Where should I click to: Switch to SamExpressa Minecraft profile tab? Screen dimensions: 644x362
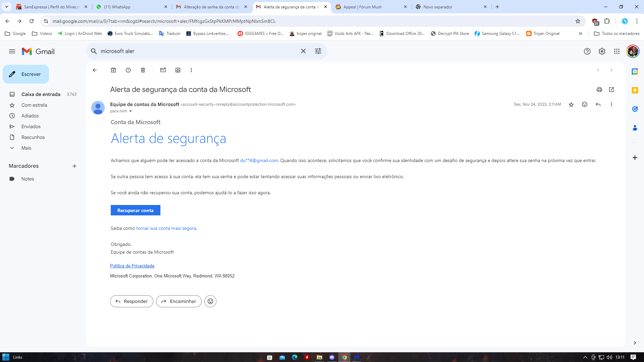click(x=52, y=7)
